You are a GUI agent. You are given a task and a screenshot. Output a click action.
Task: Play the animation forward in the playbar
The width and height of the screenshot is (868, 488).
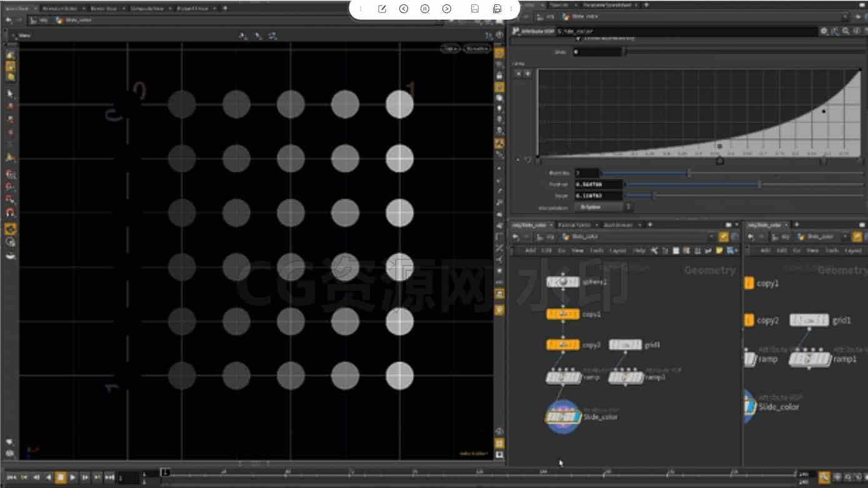point(73,477)
